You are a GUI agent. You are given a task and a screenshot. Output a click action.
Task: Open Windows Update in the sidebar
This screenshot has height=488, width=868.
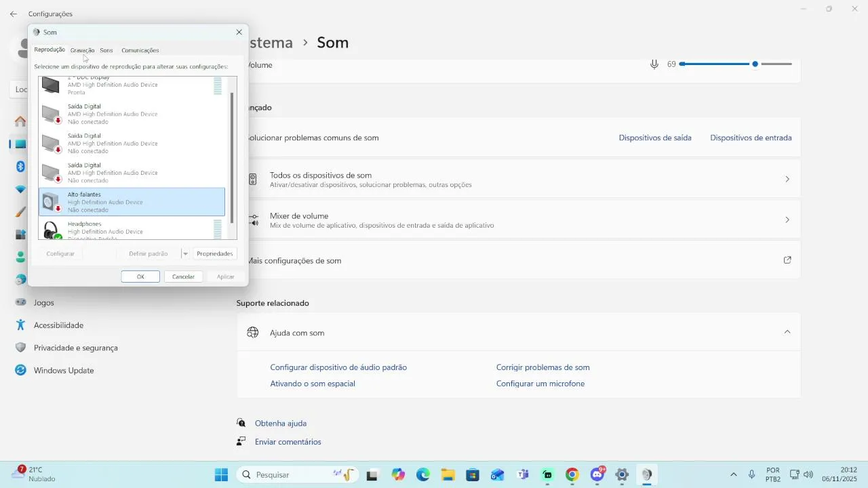[x=64, y=370]
